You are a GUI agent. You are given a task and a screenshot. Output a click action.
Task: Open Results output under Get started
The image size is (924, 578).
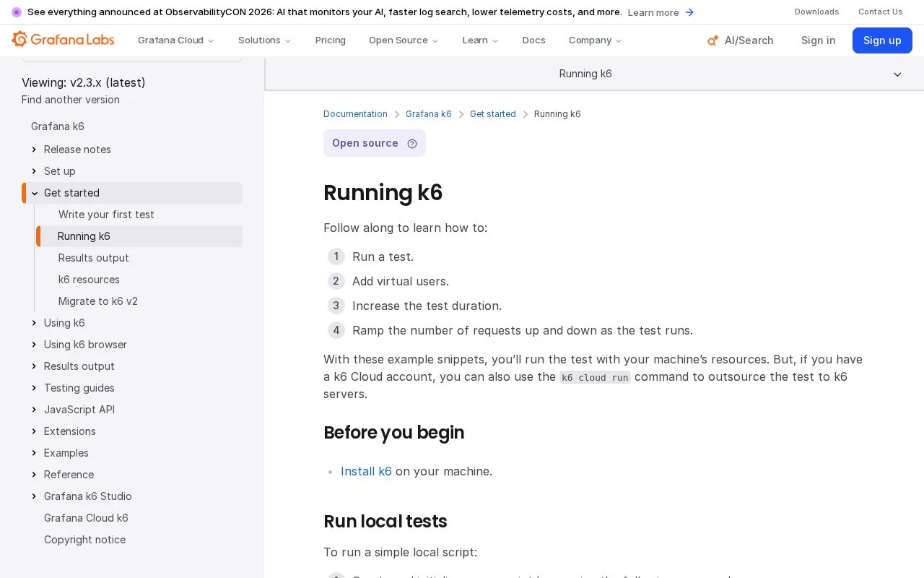tap(94, 258)
